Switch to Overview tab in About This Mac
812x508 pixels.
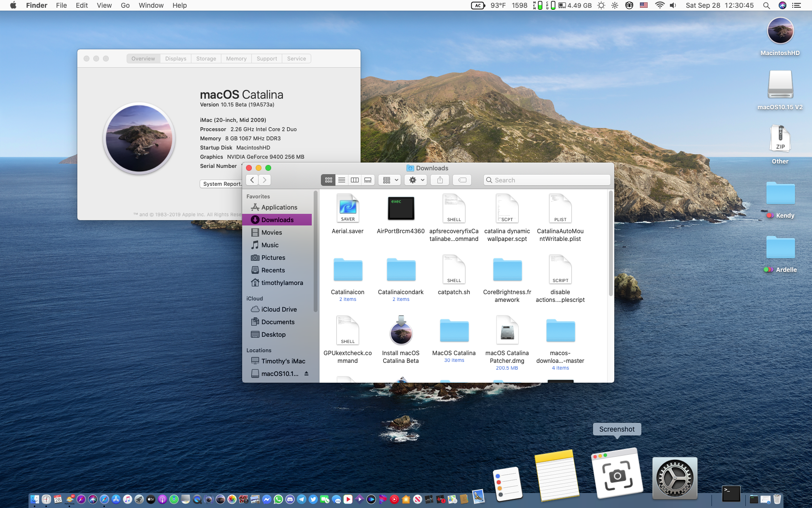[143, 59]
